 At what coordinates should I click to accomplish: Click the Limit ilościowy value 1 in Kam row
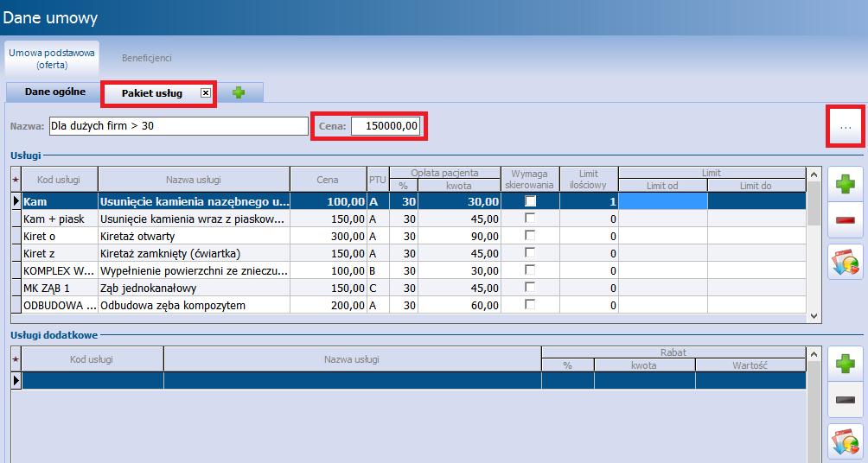click(x=589, y=201)
